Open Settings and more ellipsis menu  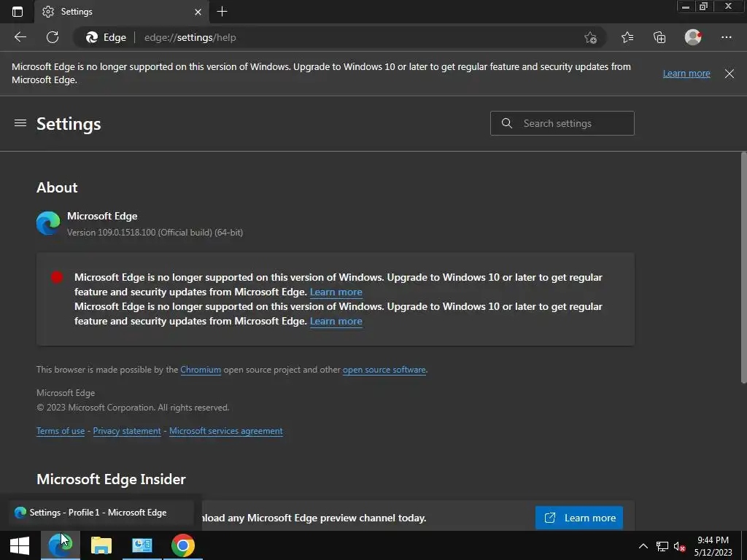[726, 37]
